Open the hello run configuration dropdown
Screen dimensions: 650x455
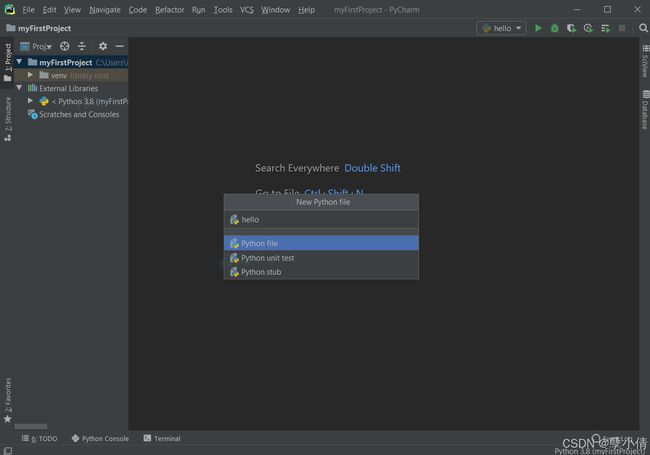(x=501, y=28)
